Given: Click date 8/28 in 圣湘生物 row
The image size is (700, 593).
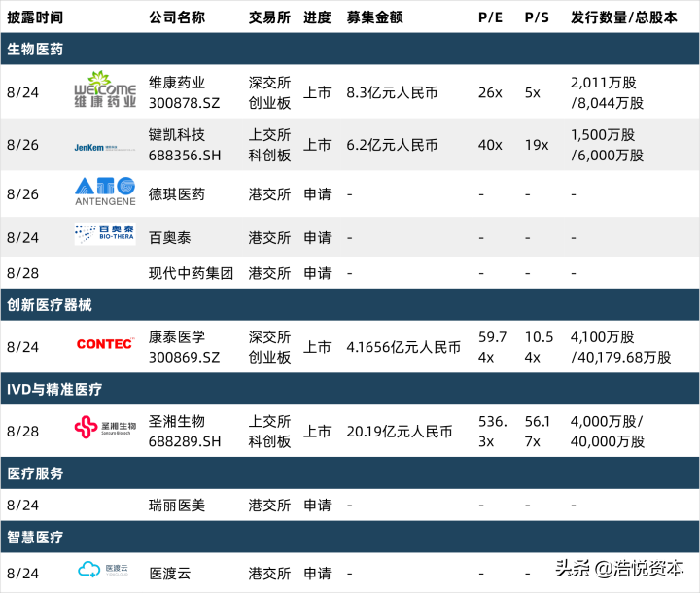Looking at the screenshot, I should (x=22, y=432).
